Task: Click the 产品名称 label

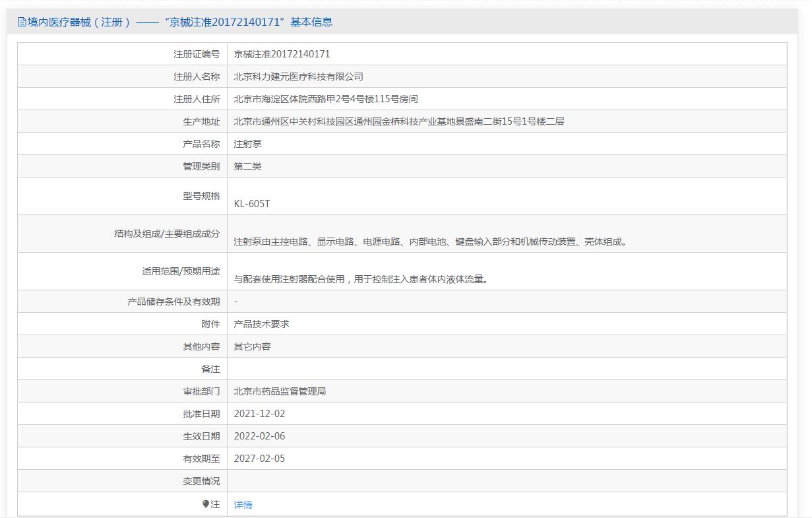Action: (x=201, y=144)
